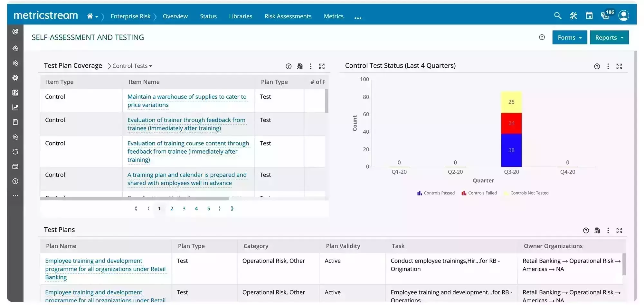Open the search icon in top bar
This screenshot has width=644, height=305.
tap(558, 15)
